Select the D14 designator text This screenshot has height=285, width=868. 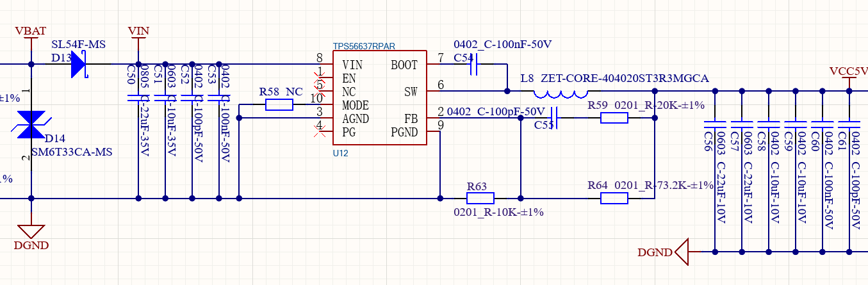point(54,138)
